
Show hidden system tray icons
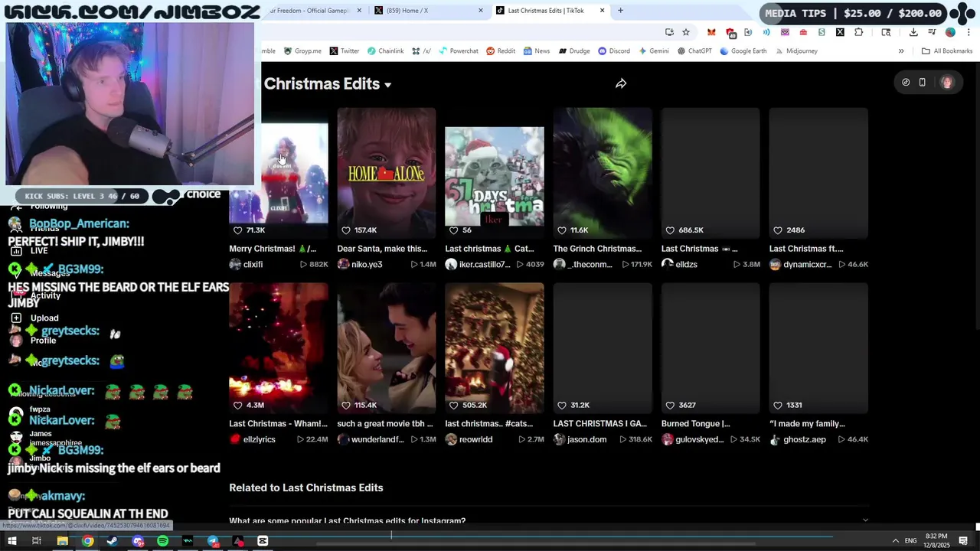pyautogui.click(x=895, y=541)
